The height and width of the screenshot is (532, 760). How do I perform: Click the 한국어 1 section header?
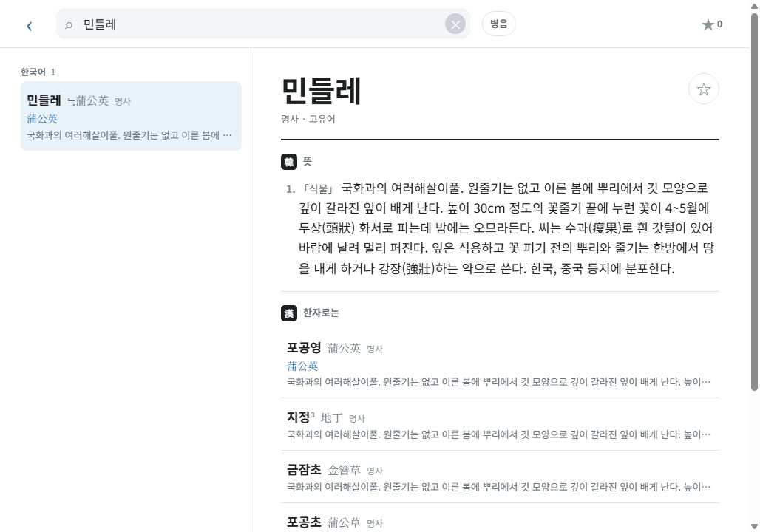coord(38,72)
